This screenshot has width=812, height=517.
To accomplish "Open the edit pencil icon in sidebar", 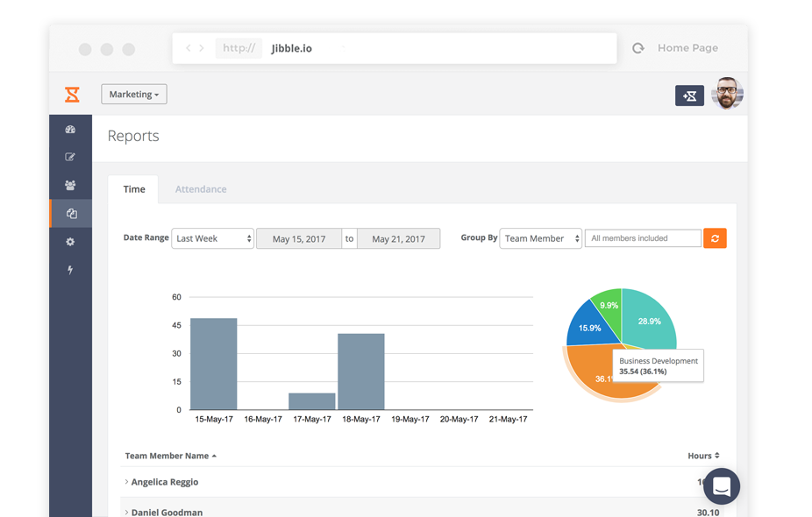I will [70, 158].
